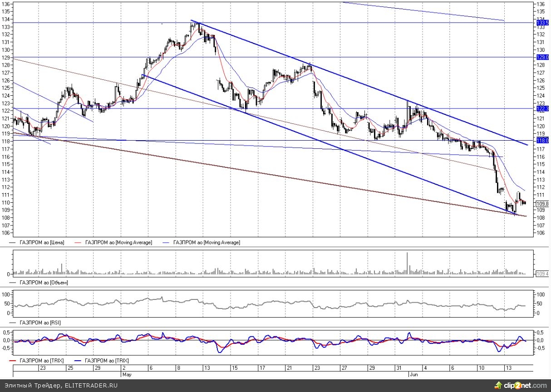Image resolution: width=551 pixels, height=392 pixels.
Task: Select the blue Moving Average legend entry
Action: pyautogui.click(x=204, y=242)
